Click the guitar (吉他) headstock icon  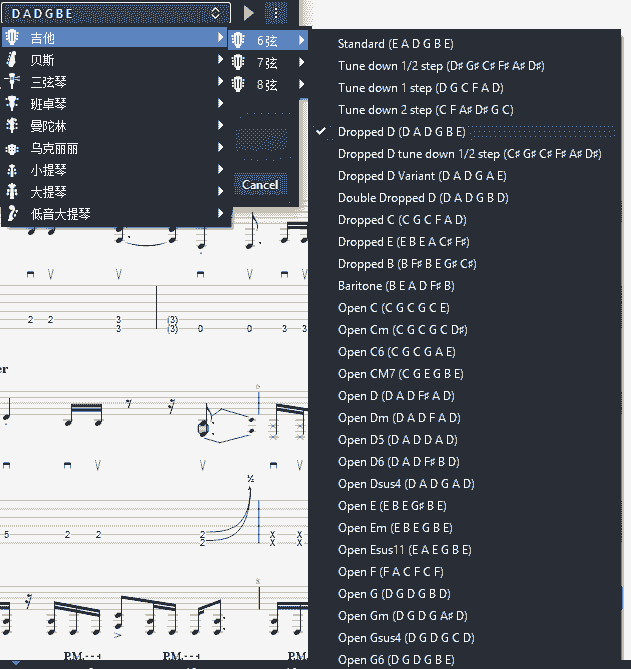click(12, 38)
